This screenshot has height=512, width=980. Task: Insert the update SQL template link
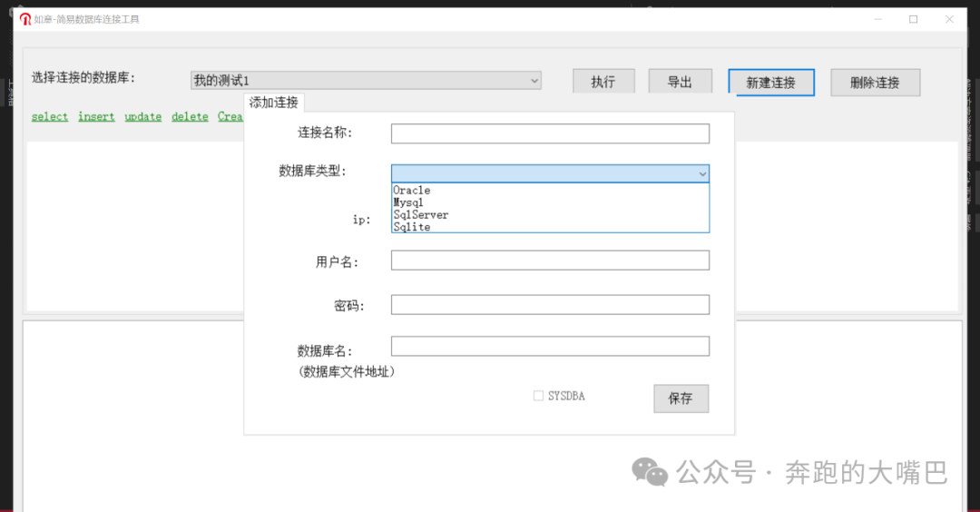coord(143,117)
